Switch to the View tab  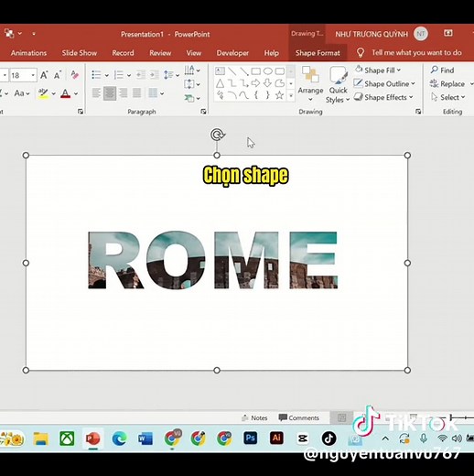point(194,53)
